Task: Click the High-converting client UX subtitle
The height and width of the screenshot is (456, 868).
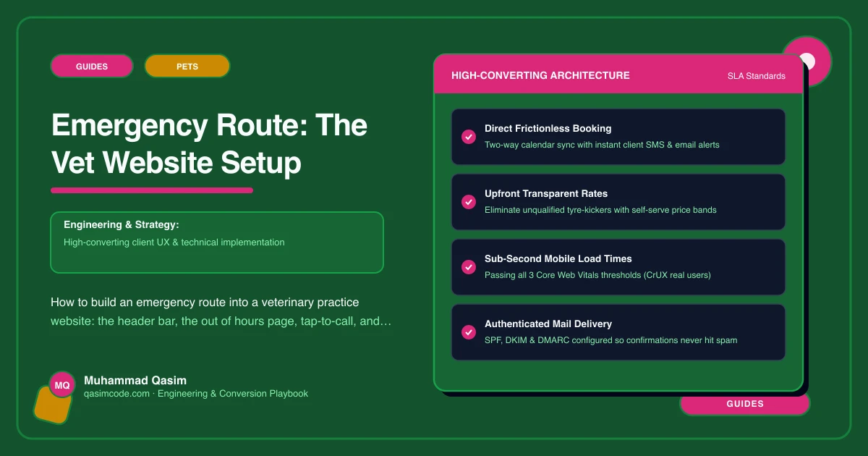Action: [174, 242]
